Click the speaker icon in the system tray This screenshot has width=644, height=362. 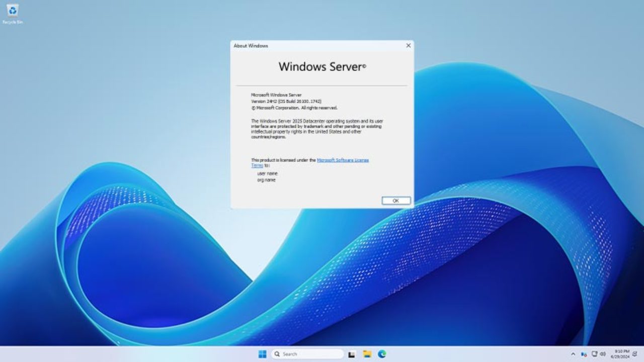pos(602,353)
